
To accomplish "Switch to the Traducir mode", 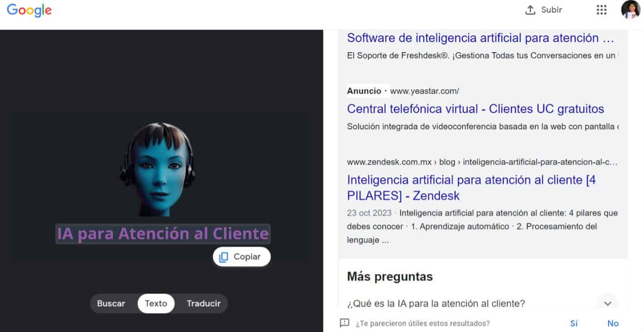I will (203, 303).
